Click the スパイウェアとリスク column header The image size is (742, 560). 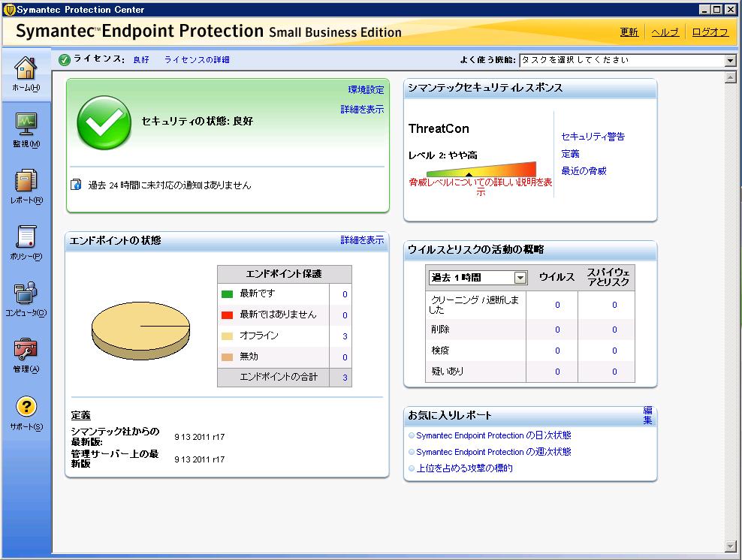coord(608,277)
